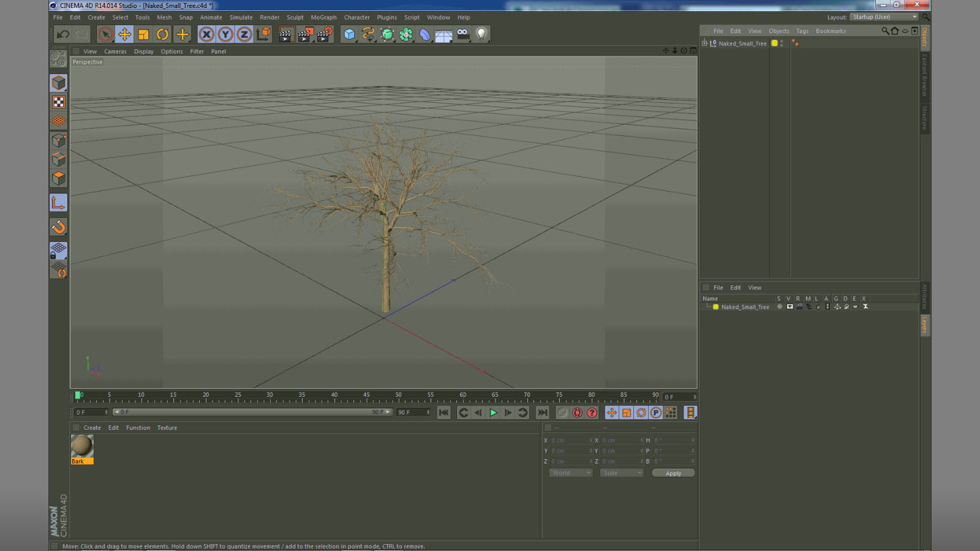This screenshot has width=980, height=551.
Task: Toggle the Z-axis lock
Action: point(244,34)
